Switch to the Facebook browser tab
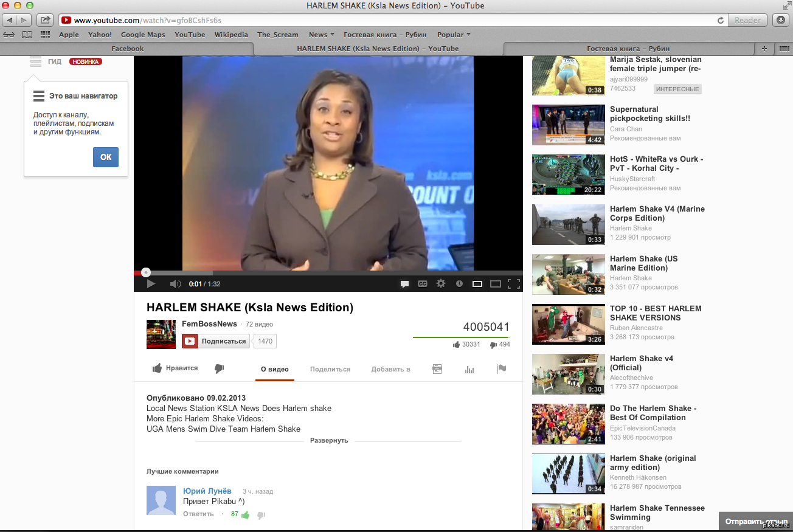Viewport: 793px width, 532px height. [127, 49]
